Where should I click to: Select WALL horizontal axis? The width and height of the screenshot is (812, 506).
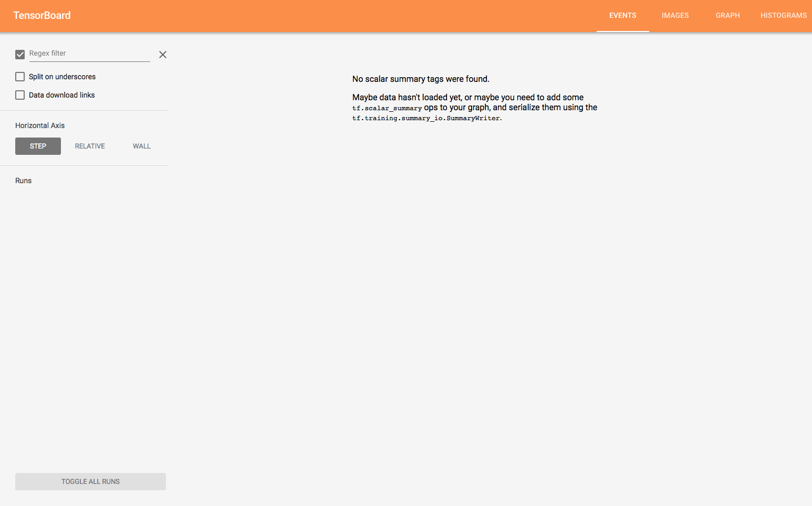(x=142, y=146)
